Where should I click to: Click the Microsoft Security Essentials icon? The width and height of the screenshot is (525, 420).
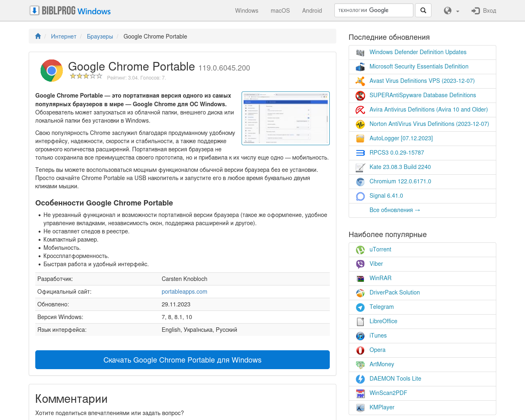[x=360, y=67]
